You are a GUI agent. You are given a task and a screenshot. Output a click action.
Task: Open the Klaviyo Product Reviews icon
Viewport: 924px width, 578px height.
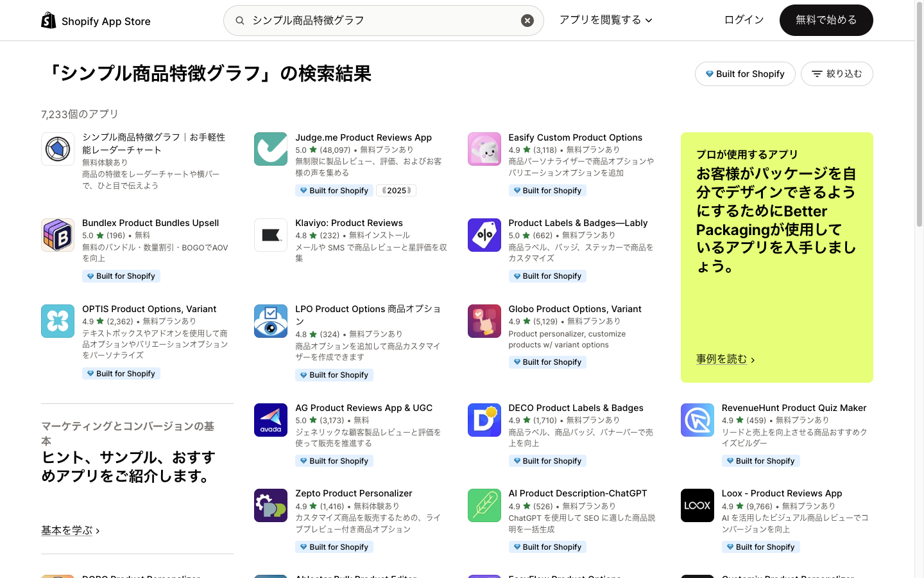point(271,234)
